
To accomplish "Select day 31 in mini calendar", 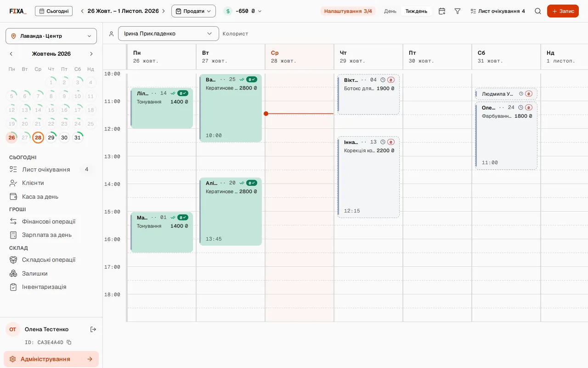I will point(78,138).
